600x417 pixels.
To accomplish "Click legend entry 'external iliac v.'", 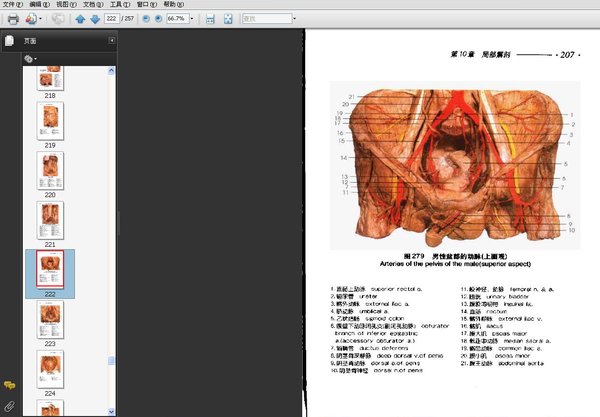I will (502, 318).
